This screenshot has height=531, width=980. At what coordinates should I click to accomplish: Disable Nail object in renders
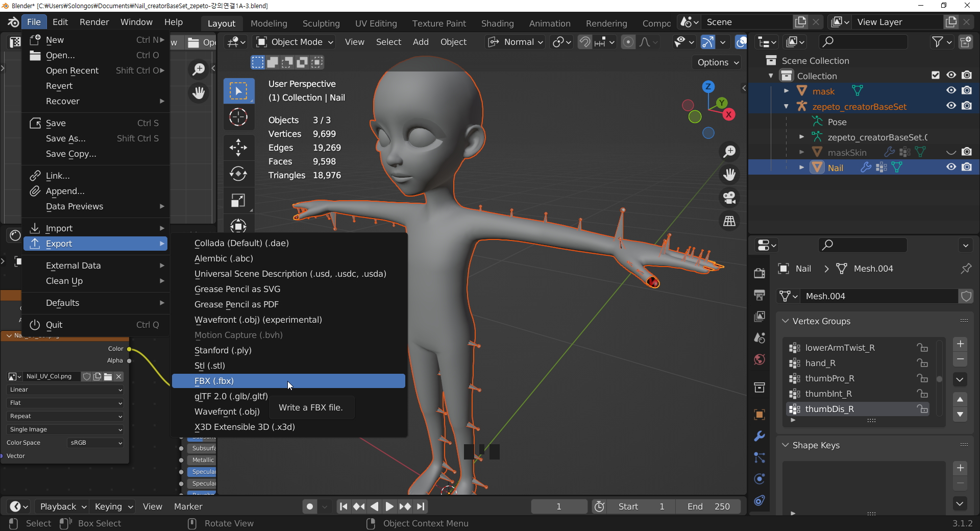(967, 167)
